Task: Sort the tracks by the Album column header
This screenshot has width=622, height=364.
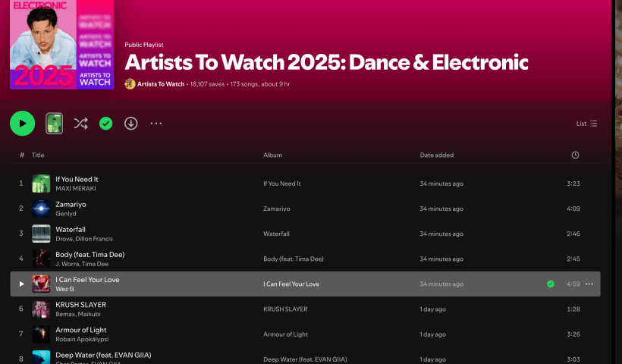Action: click(x=272, y=155)
